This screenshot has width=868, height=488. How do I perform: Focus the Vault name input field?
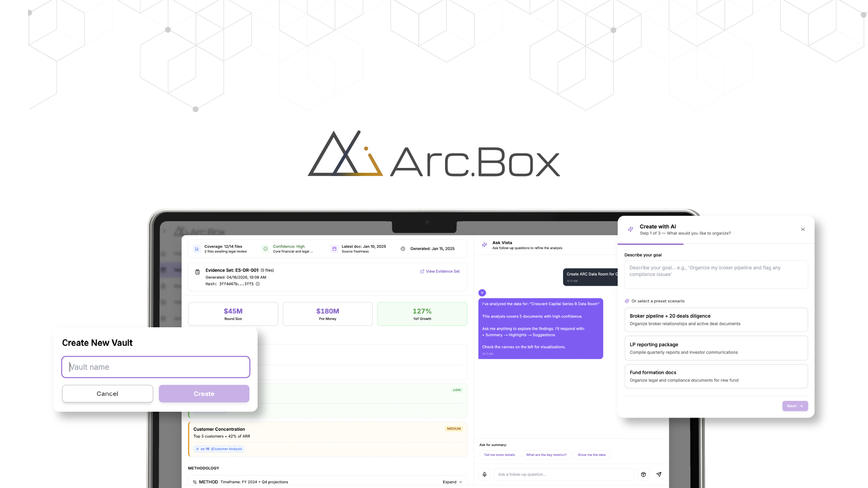click(x=156, y=367)
